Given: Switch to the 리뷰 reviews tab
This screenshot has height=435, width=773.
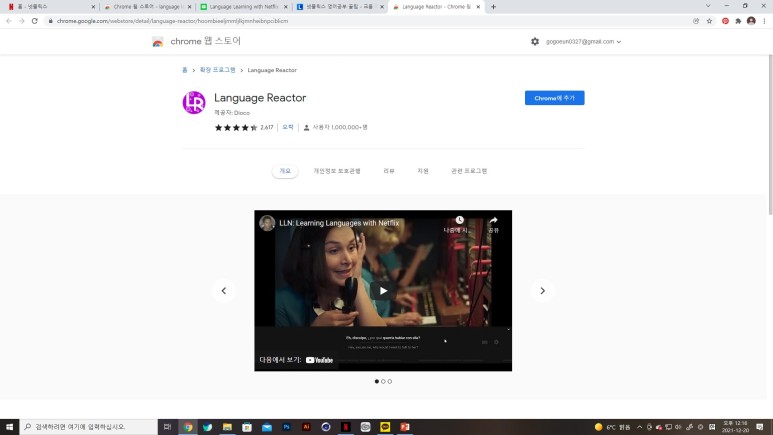Looking at the screenshot, I should click(389, 171).
